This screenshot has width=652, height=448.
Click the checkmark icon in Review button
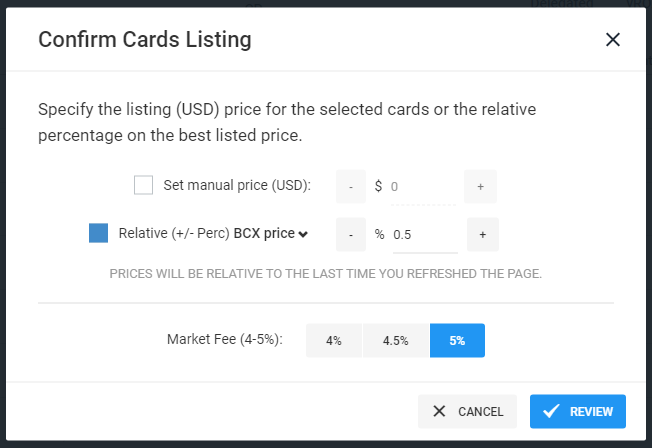pyautogui.click(x=551, y=411)
